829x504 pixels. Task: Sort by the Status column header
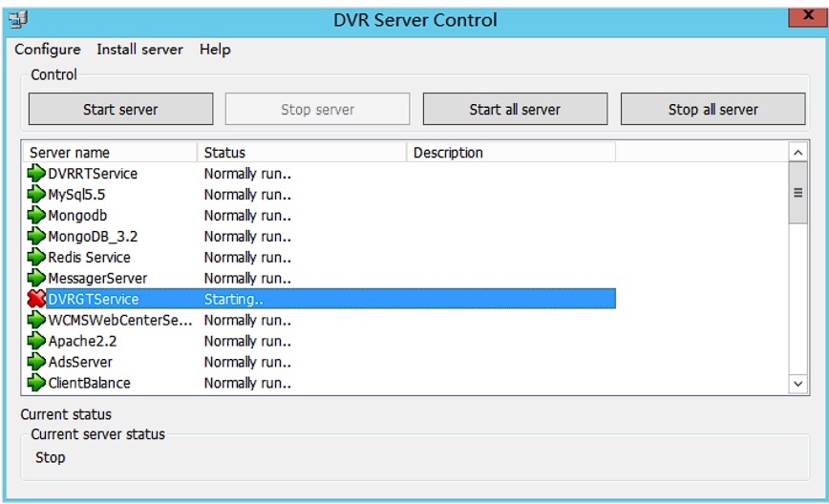[302, 153]
